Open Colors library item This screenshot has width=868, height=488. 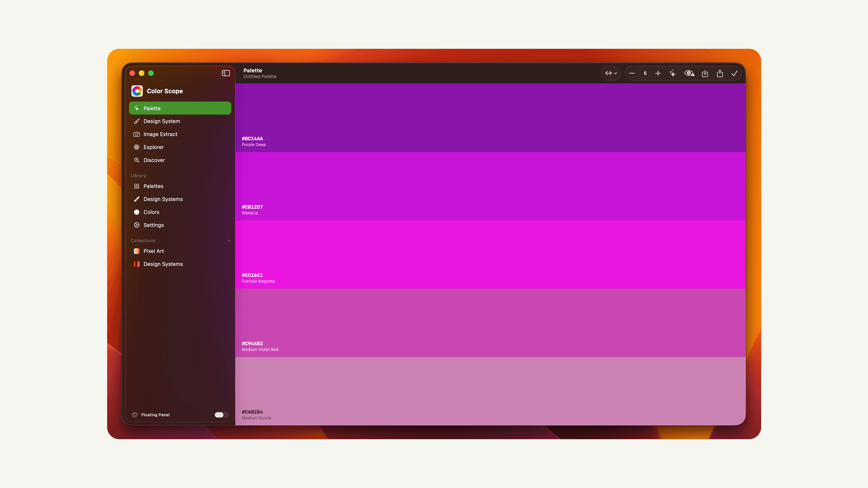click(180, 212)
